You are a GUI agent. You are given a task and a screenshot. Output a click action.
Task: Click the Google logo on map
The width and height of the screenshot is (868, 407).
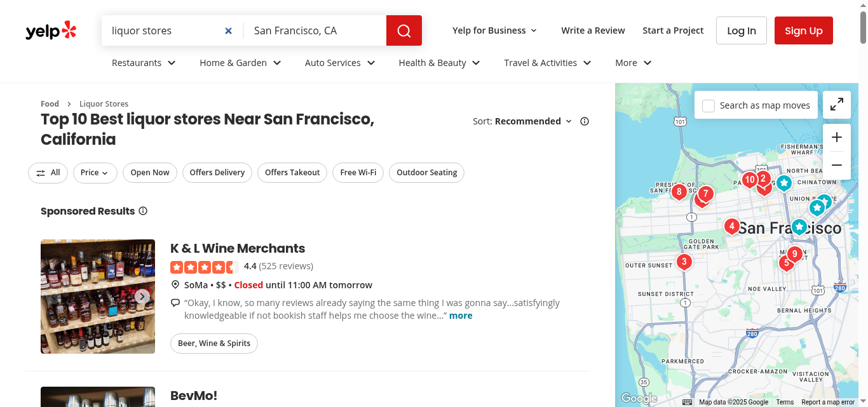coord(639,398)
